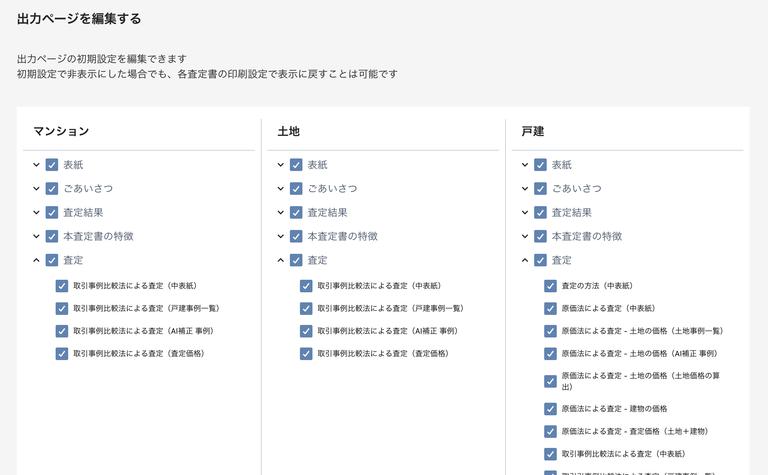
Task: Toggle 本査定書の特徴 checkbox in マンション column
Action: [x=52, y=237]
